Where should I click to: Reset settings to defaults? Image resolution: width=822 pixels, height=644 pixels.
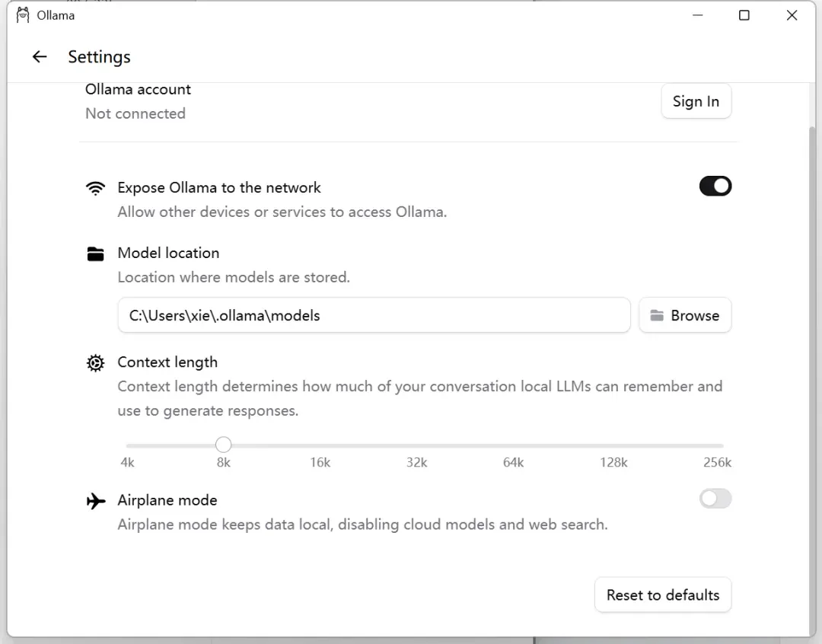[663, 595]
